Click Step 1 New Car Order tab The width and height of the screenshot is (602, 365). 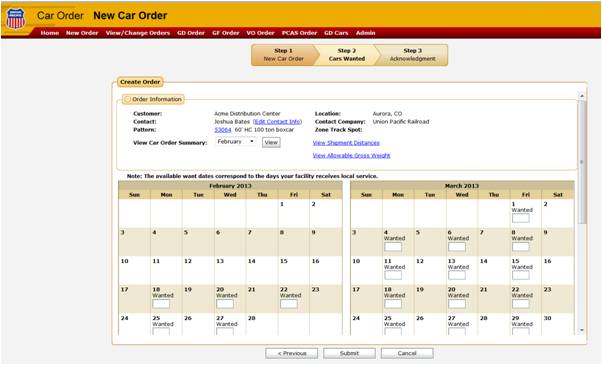(283, 55)
